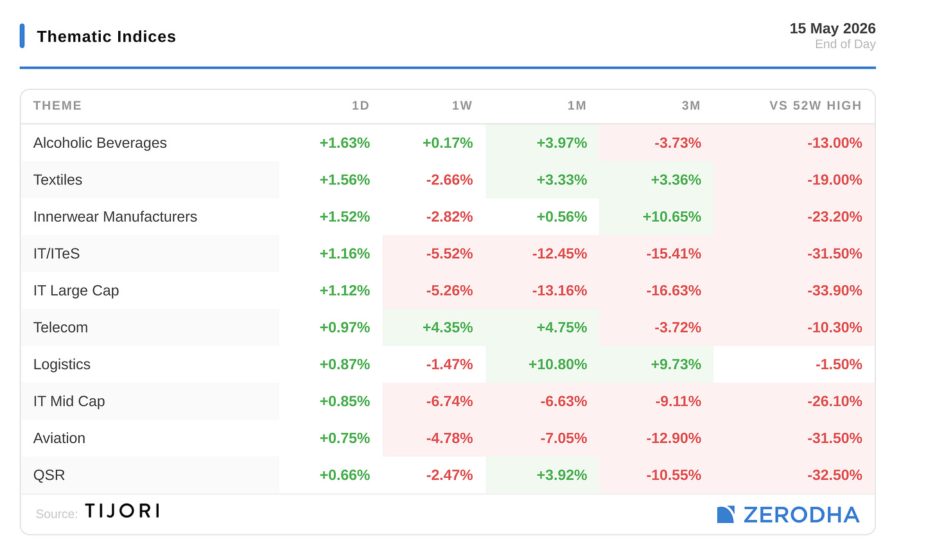
Task: Click the QSR theme name
Action: tap(49, 475)
